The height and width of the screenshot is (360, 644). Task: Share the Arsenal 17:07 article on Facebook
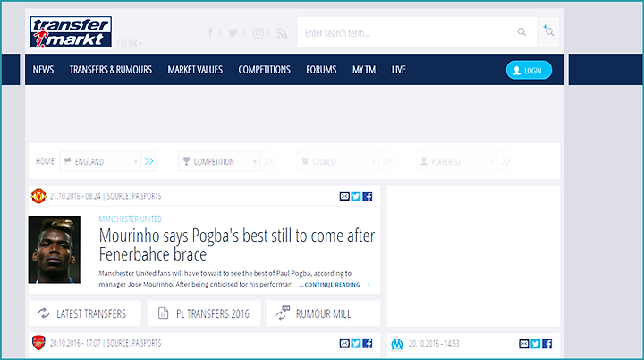(368, 343)
